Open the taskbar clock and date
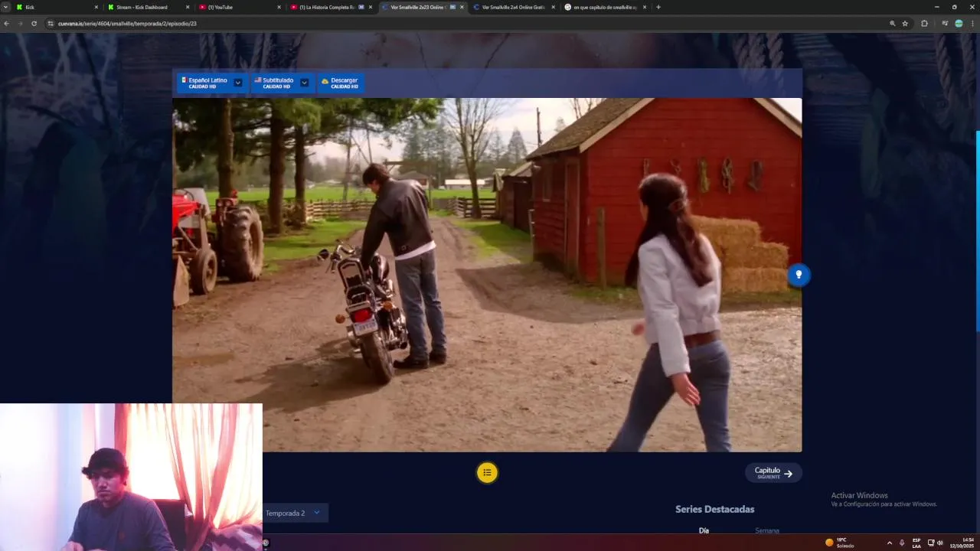The image size is (980, 551). [962, 543]
